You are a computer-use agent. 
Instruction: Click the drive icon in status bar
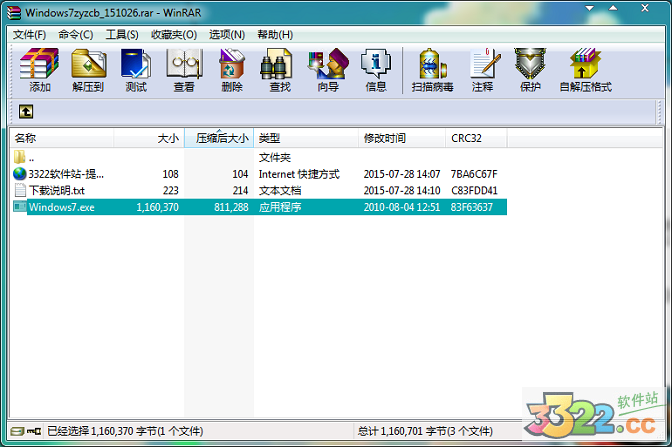(17, 431)
